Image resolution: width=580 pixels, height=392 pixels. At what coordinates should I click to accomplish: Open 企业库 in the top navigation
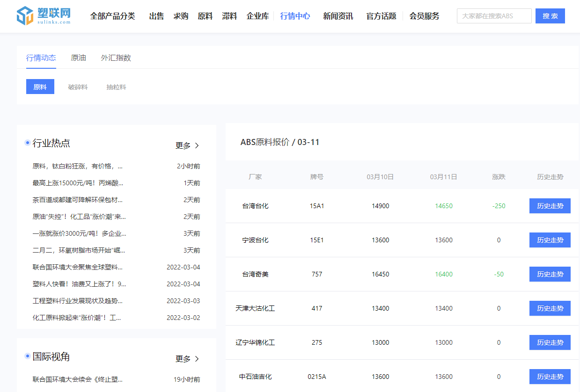[x=257, y=16]
